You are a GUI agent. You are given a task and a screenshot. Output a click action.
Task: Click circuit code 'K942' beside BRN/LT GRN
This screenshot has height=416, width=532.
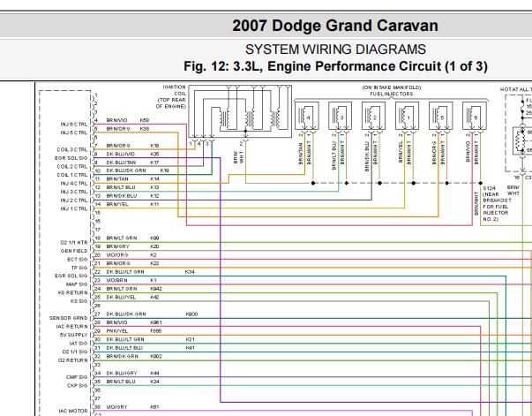156,289
